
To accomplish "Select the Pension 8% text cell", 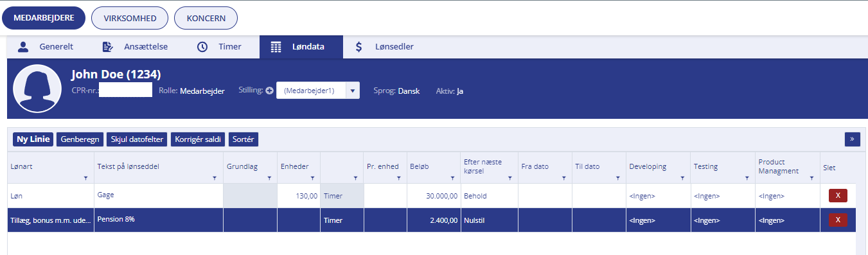I will pyautogui.click(x=159, y=220).
